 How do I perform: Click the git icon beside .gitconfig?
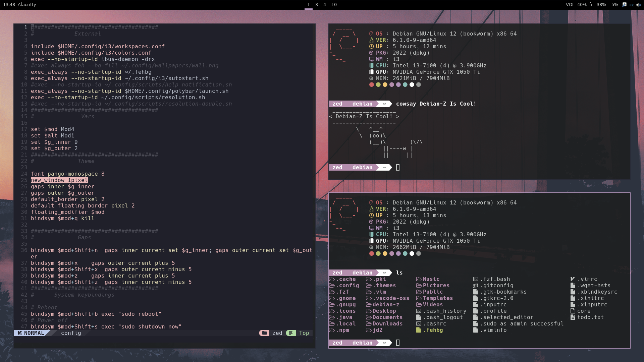pos(476,285)
